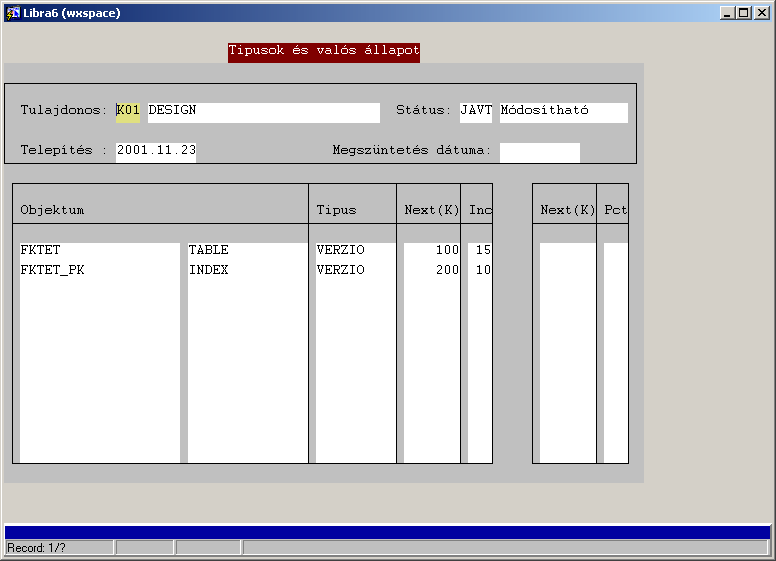The width and height of the screenshot is (776, 561).
Task: Click the Inc value 10
Action: coord(480,270)
